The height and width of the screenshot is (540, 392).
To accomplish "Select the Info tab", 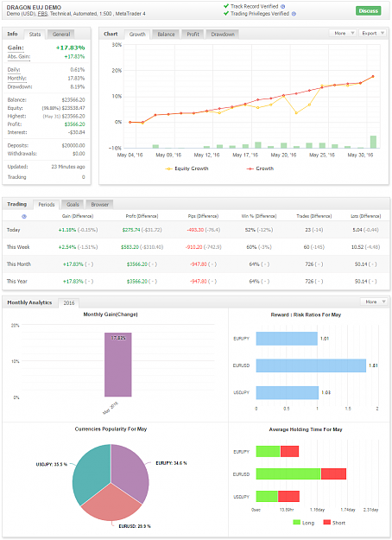I will [12, 34].
